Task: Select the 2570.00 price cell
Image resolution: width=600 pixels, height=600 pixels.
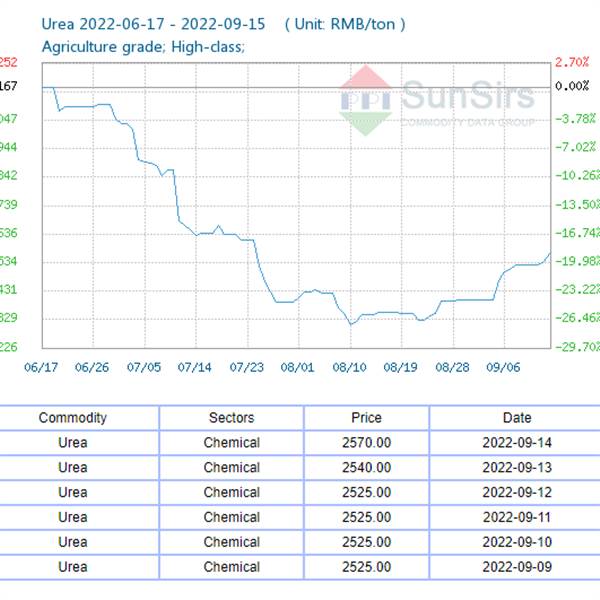Action: coord(367,443)
